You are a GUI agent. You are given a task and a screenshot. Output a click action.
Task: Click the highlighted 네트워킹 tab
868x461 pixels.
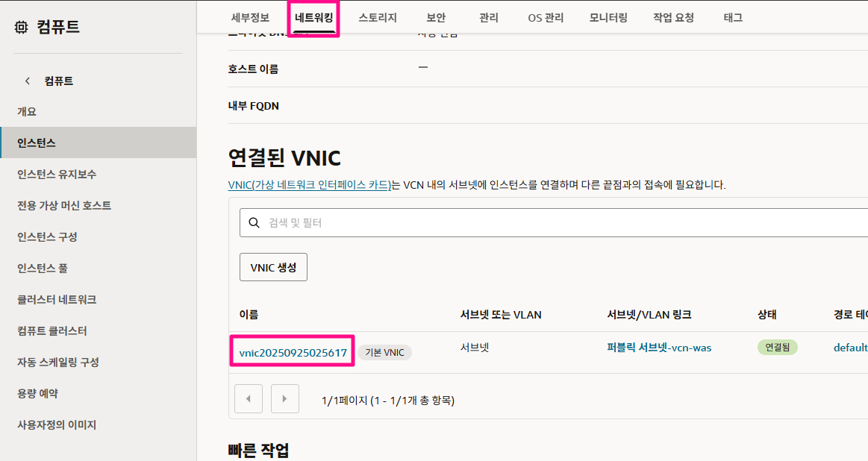(x=313, y=17)
